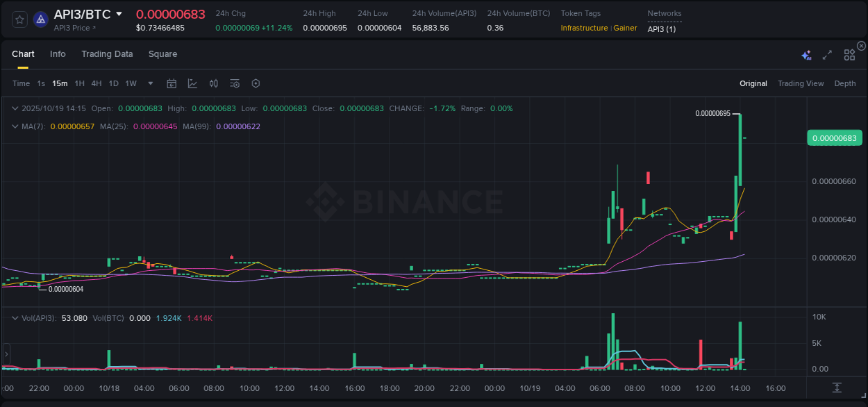Collapse the Volume indicator panel row

click(15, 317)
